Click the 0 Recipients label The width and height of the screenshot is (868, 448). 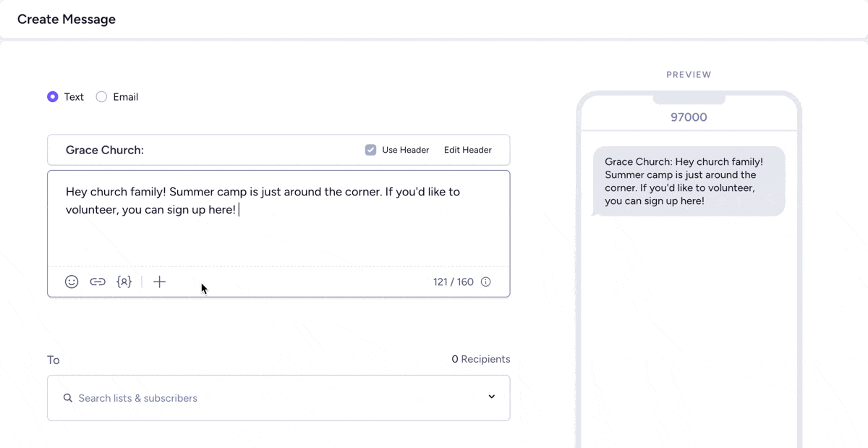pos(480,359)
